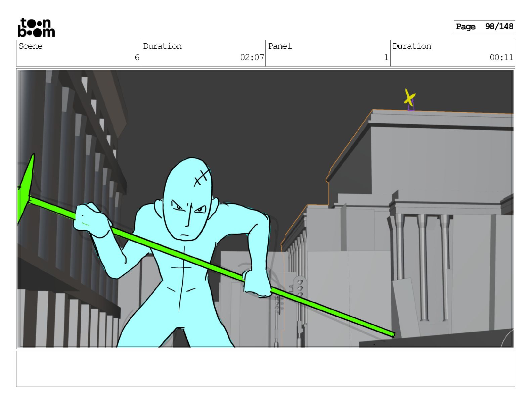The width and height of the screenshot is (532, 411).
Task: Select the Panel number 1 cell
Action: click(328, 53)
